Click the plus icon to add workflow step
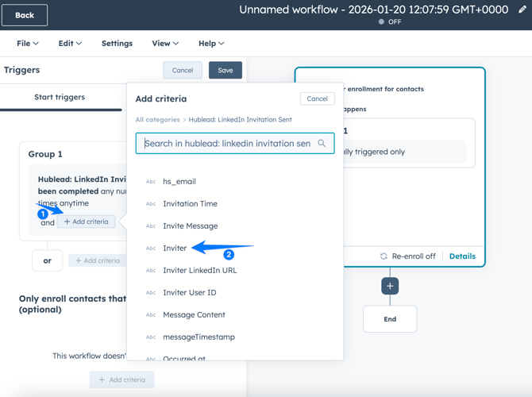This screenshot has width=532, height=397. point(390,286)
